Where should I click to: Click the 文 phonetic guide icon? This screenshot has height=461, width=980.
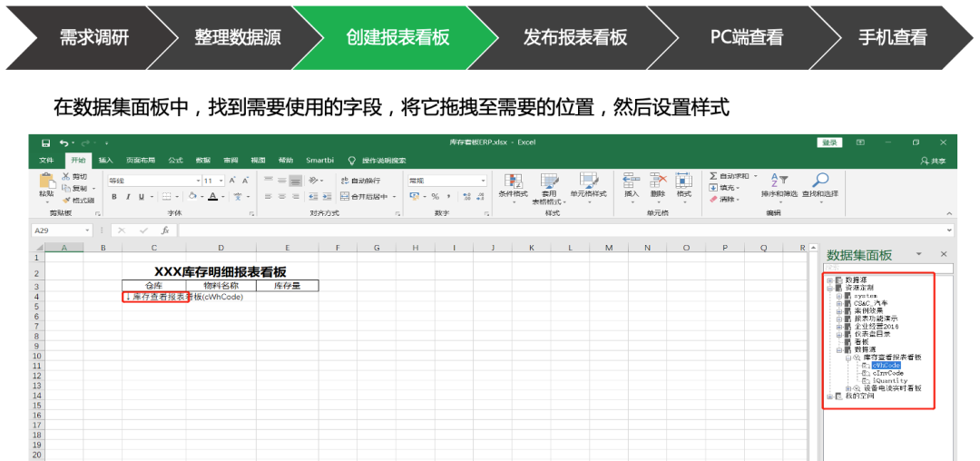238,196
